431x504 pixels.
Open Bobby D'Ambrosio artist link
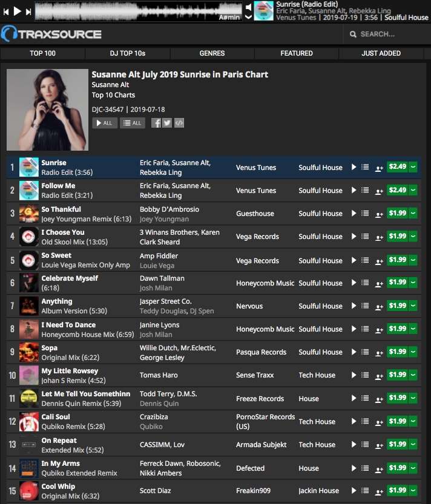(x=169, y=209)
